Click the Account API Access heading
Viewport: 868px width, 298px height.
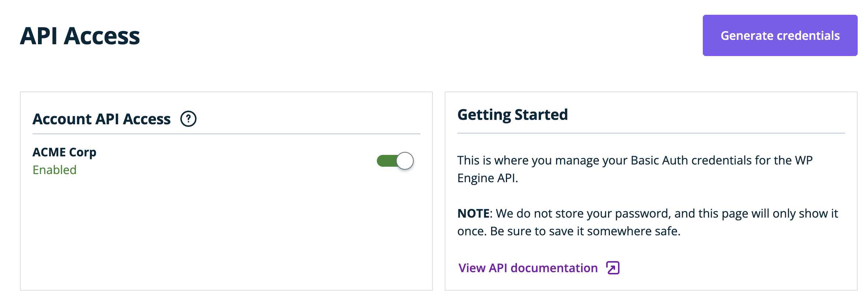102,119
